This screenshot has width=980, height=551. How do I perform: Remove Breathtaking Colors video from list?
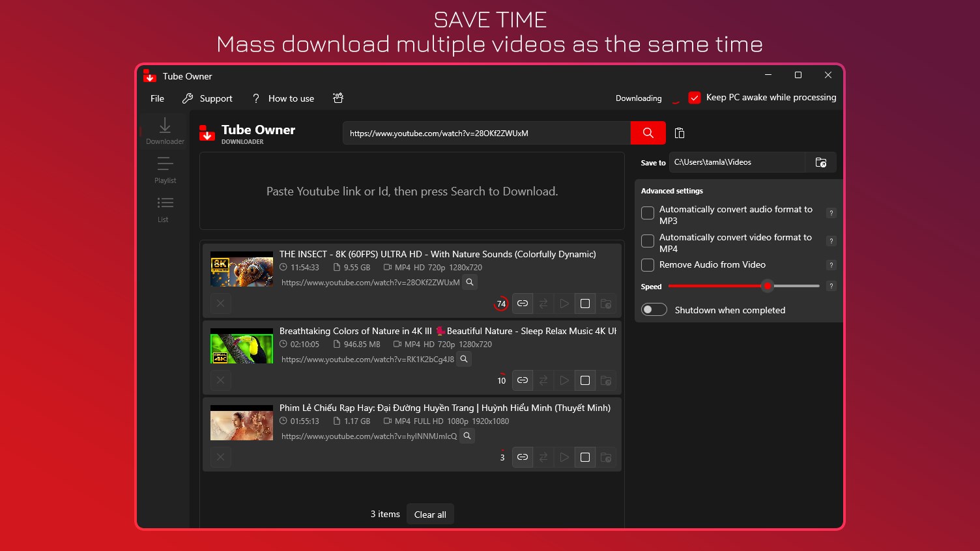point(220,380)
